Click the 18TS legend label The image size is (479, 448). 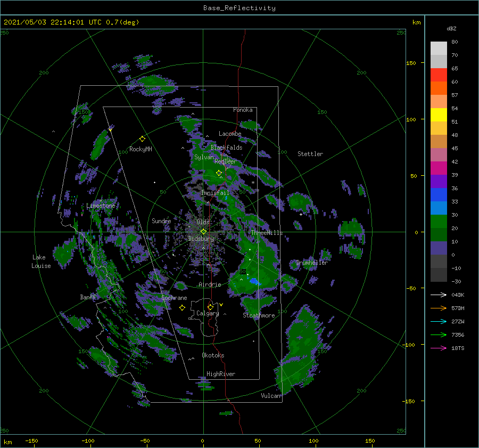pyautogui.click(x=458, y=348)
